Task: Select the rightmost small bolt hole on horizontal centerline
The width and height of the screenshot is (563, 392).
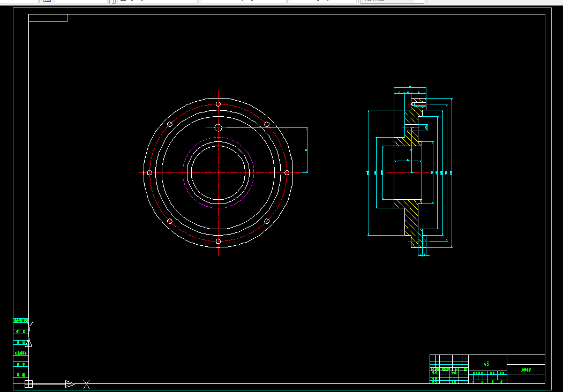Action: 287,172
